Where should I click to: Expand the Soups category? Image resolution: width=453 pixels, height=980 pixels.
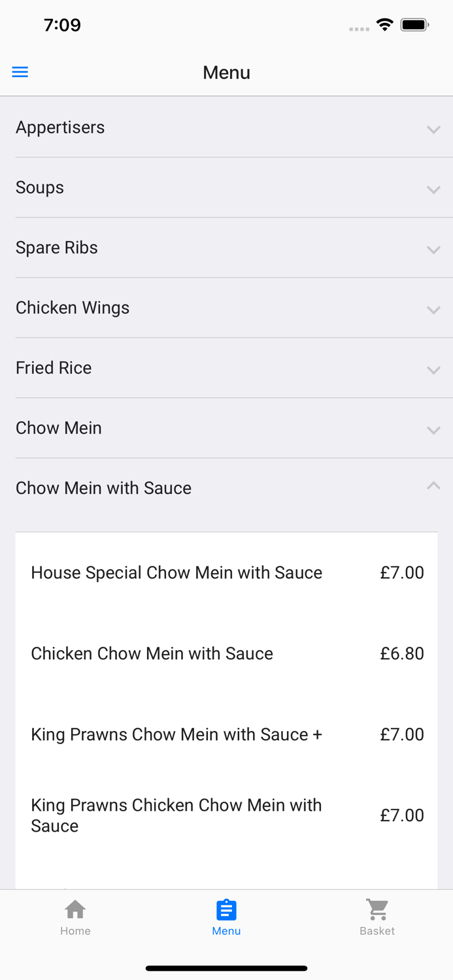coord(226,188)
